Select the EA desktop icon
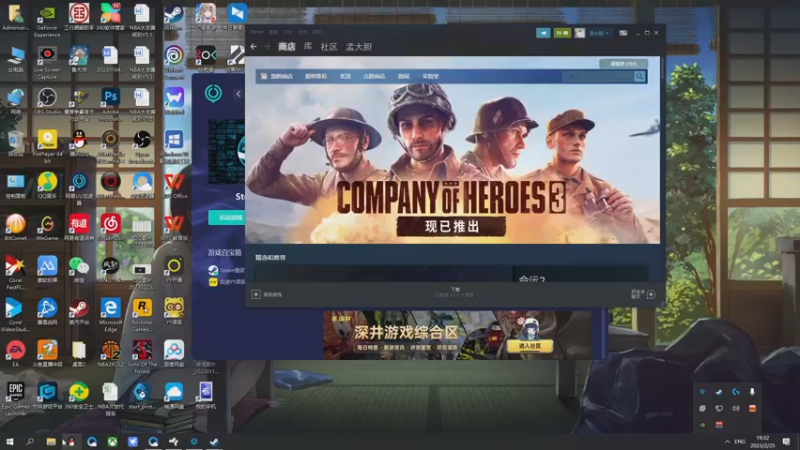This screenshot has width=800, height=450. click(15, 354)
